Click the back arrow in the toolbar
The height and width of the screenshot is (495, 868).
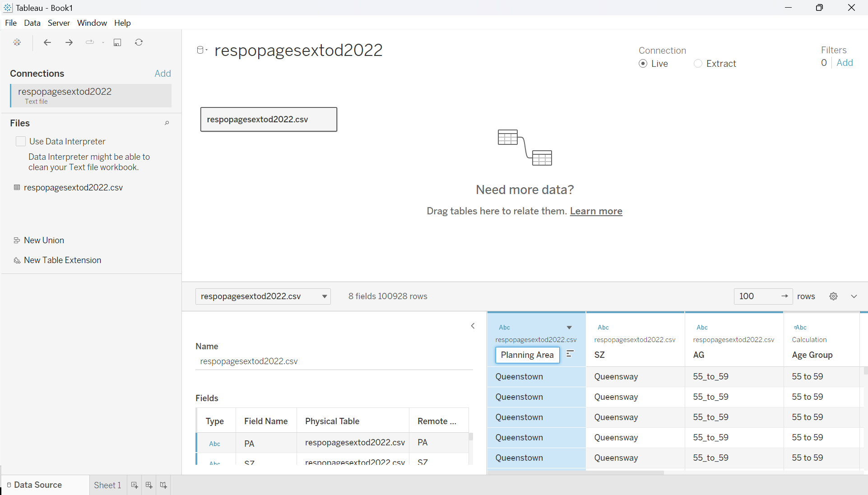47,42
